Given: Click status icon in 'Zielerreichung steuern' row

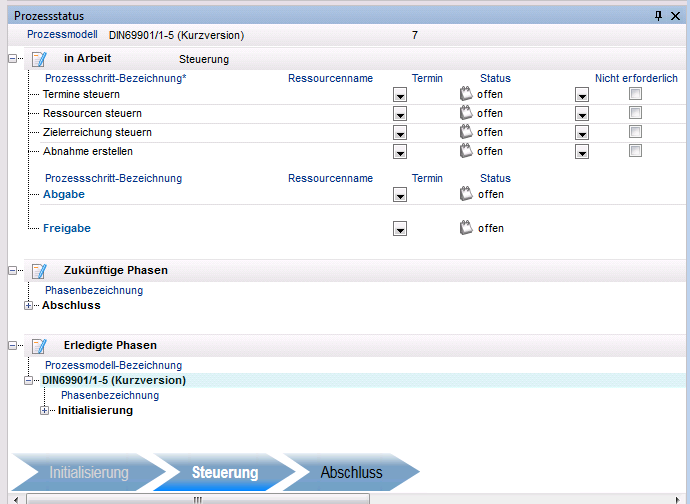Looking at the screenshot, I should tap(466, 132).
